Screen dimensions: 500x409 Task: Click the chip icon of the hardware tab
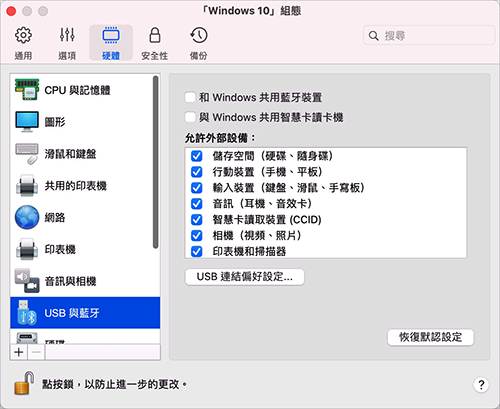pyautogui.click(x=111, y=35)
